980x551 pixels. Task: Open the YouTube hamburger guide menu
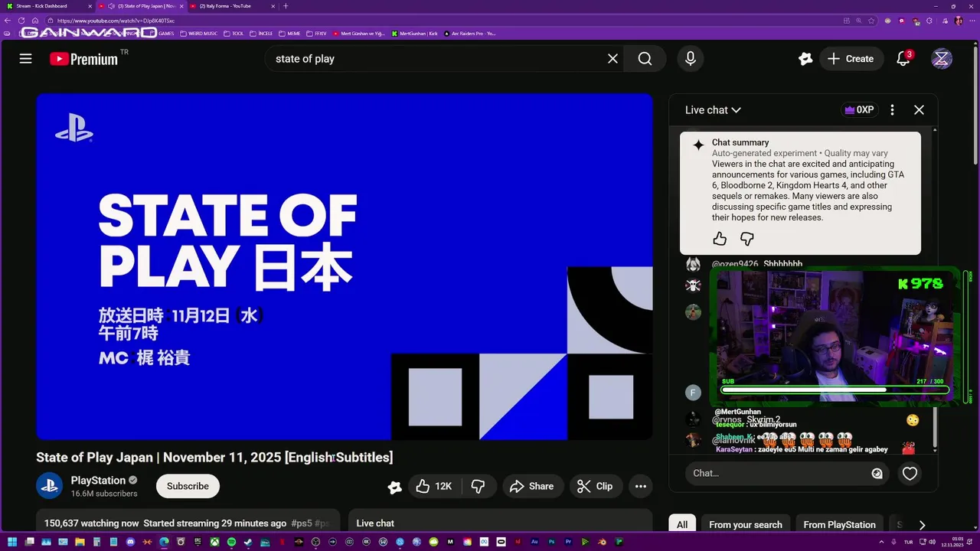click(x=25, y=59)
